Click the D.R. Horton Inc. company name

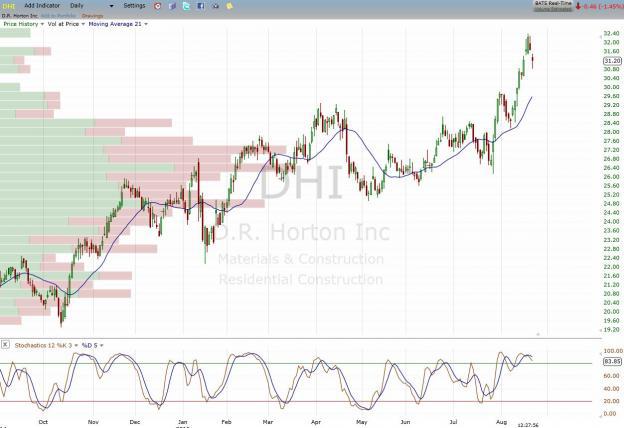pyautogui.click(x=20, y=16)
